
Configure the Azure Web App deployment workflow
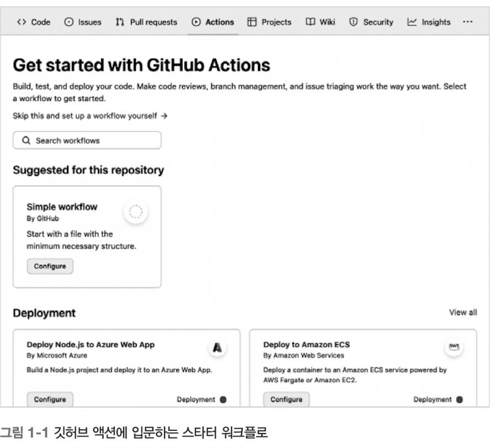[50, 399]
